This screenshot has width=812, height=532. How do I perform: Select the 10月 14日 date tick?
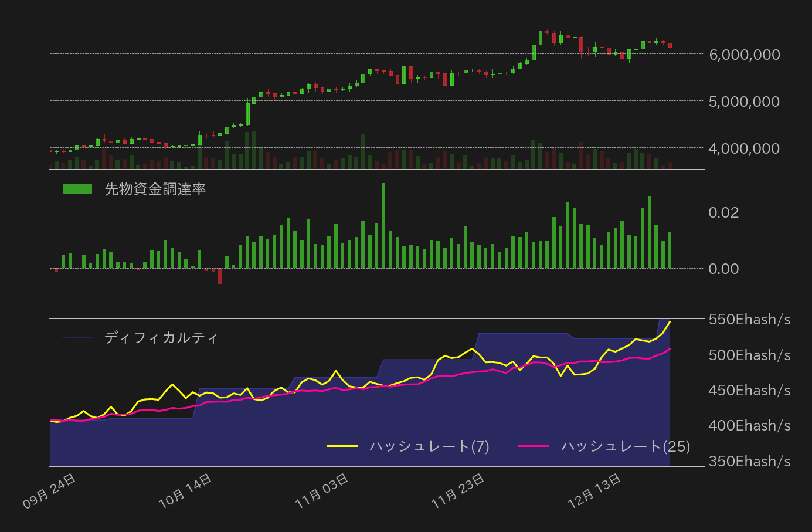click(x=186, y=492)
